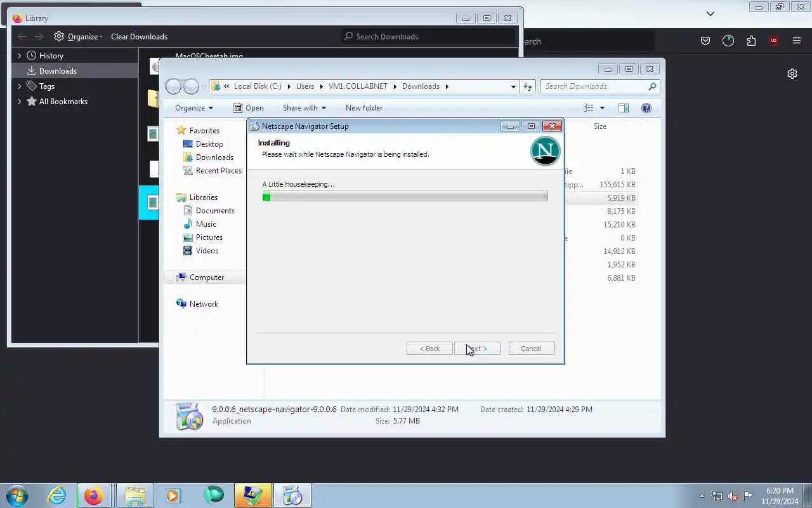Click the Netscape installer taskbar button
812x508 pixels.
pos(292,495)
